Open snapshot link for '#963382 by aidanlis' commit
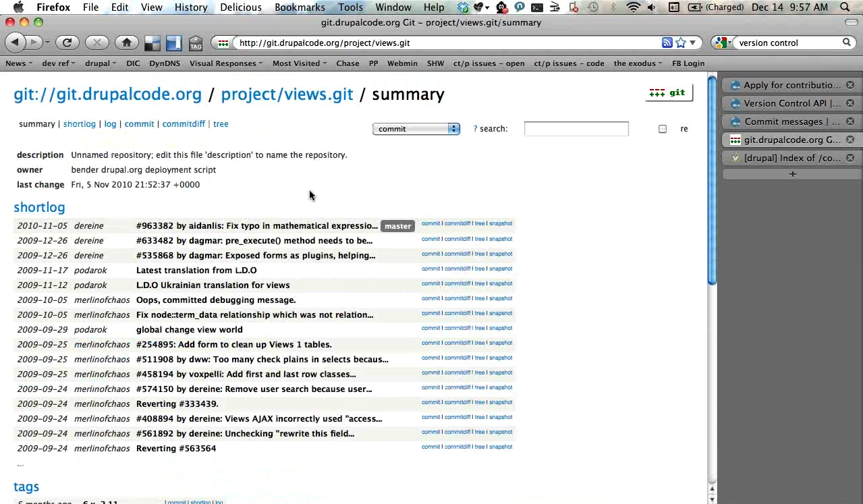 pos(501,223)
